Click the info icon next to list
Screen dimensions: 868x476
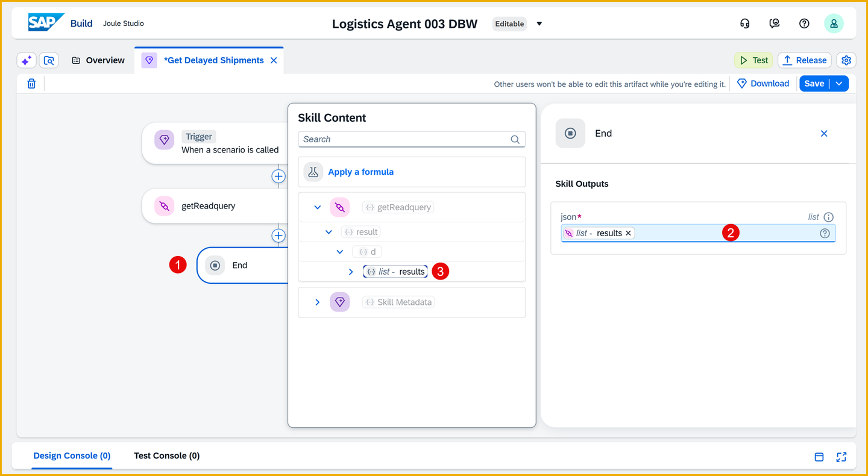[829, 217]
